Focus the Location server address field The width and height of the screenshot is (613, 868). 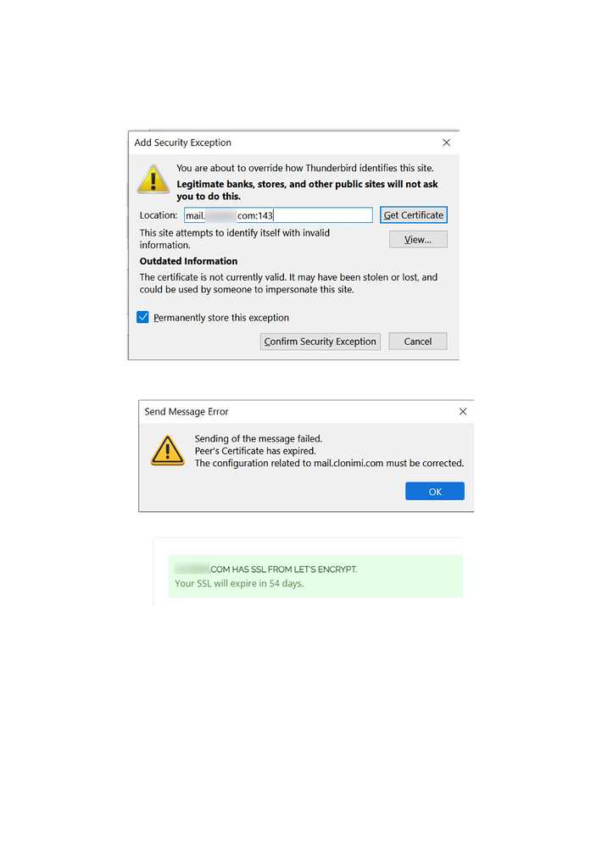click(x=279, y=215)
